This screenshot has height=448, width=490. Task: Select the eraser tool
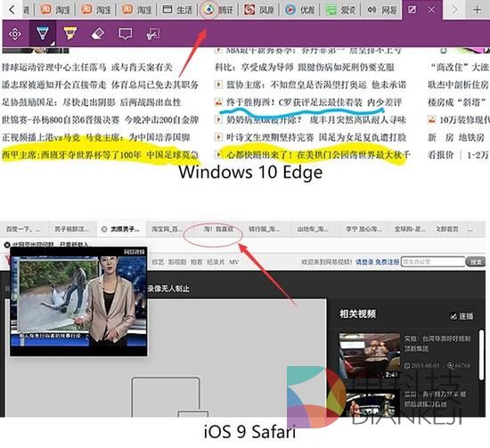pyautogui.click(x=98, y=34)
